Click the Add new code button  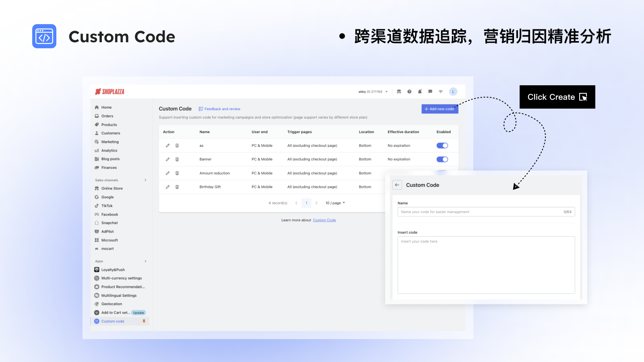point(440,109)
